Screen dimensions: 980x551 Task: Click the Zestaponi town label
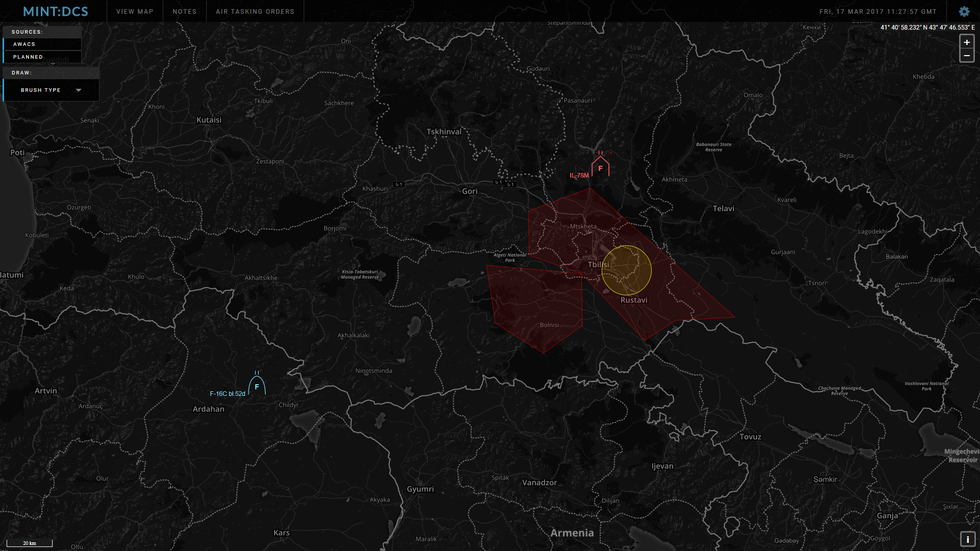click(270, 162)
